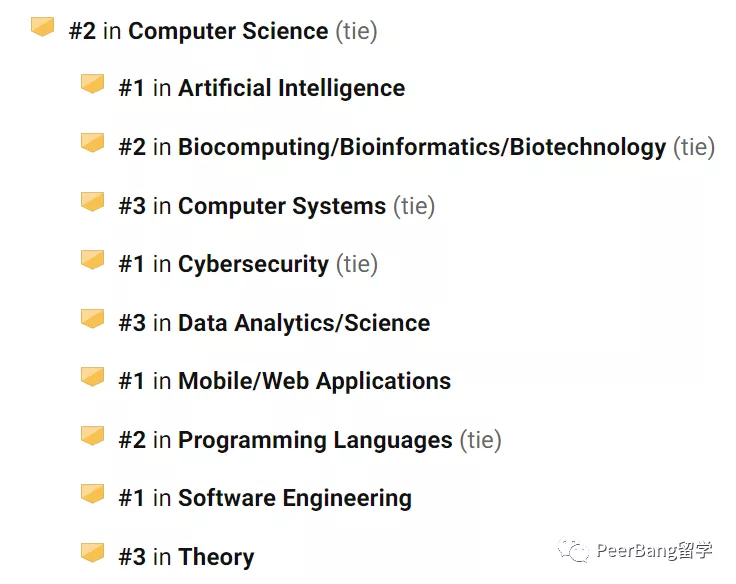736x584 pixels.
Task: Open the Artificial Intelligence ranking link
Action: coord(291,88)
